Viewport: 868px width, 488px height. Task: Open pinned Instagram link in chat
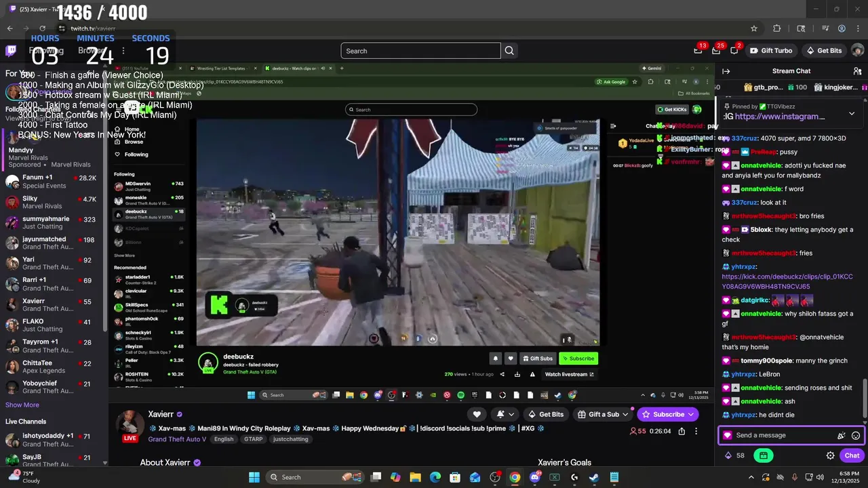[780, 117]
